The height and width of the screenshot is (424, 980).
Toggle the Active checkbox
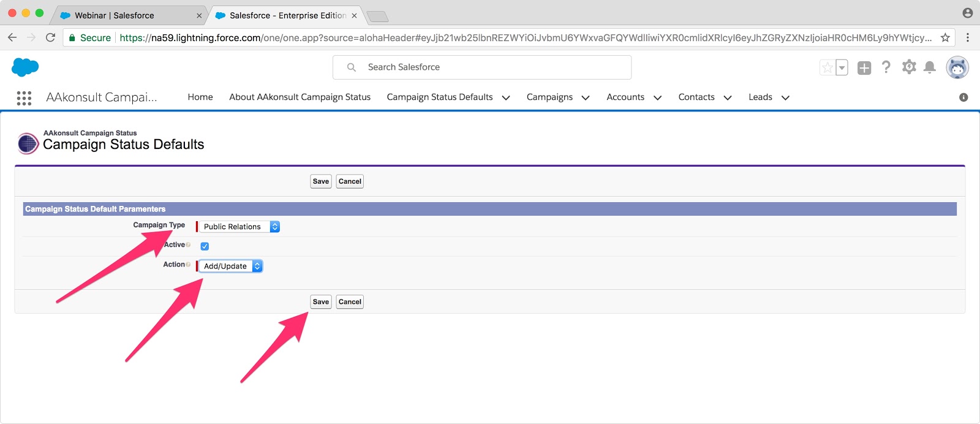tap(205, 246)
